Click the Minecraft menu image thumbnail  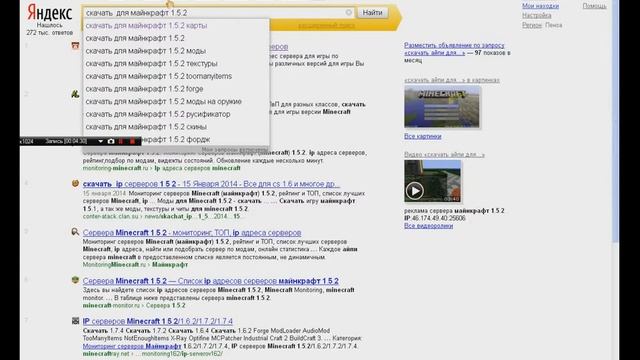coord(442,108)
